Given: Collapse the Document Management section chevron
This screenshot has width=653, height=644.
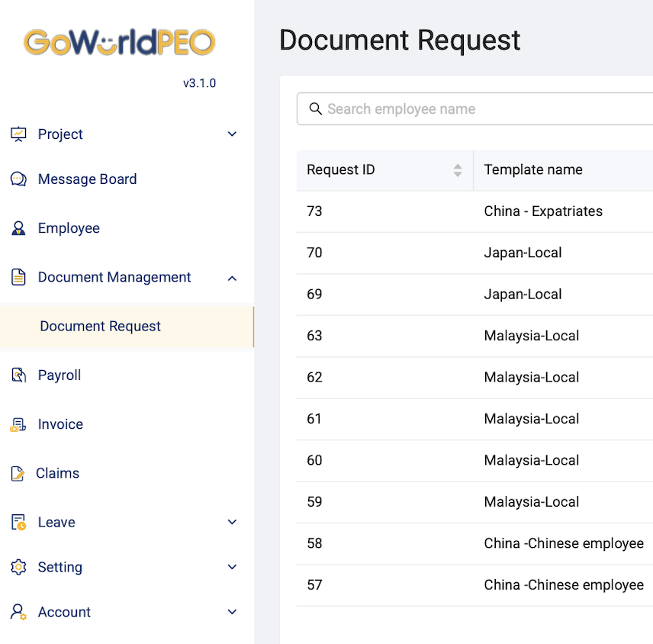Looking at the screenshot, I should 233,278.
